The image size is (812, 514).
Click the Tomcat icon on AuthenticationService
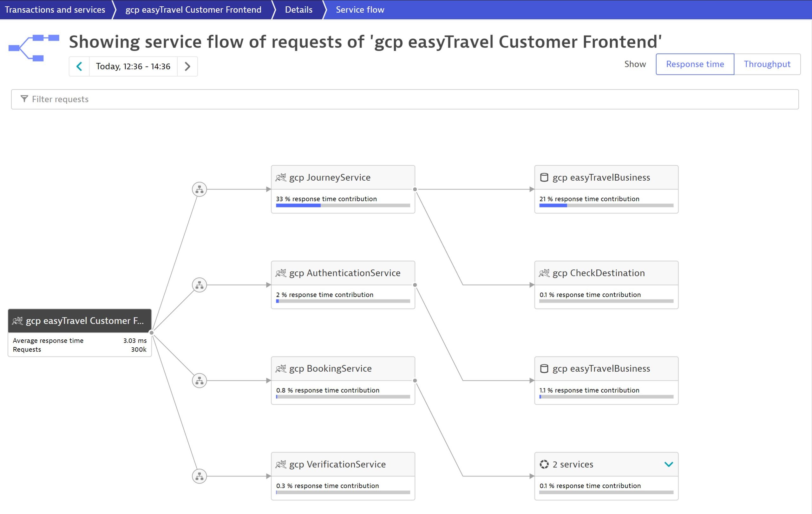pos(281,273)
